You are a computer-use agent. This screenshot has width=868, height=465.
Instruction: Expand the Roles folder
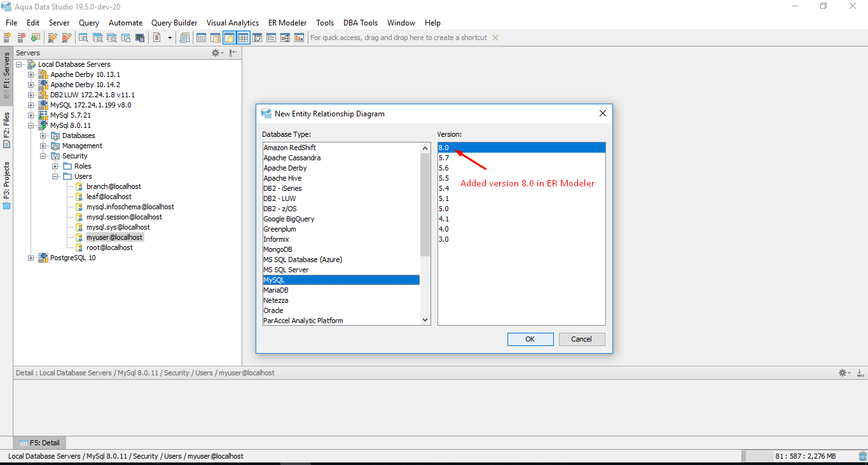[x=55, y=166]
